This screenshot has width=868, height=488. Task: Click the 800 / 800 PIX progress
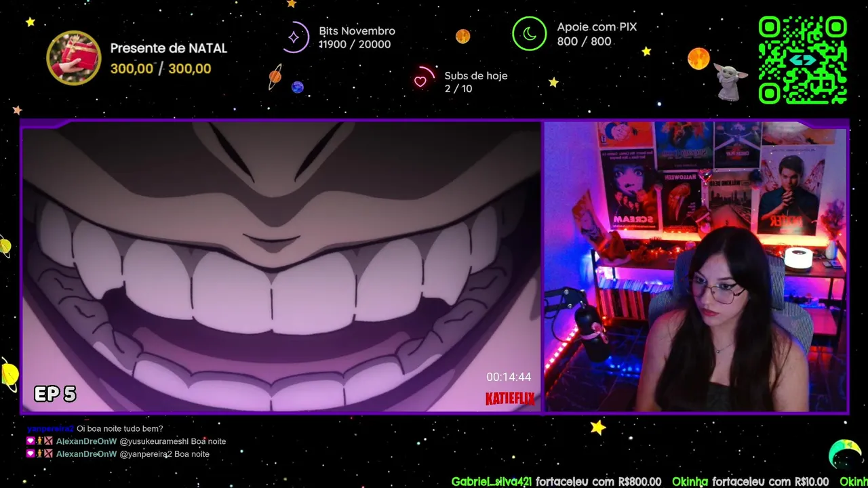[584, 41]
